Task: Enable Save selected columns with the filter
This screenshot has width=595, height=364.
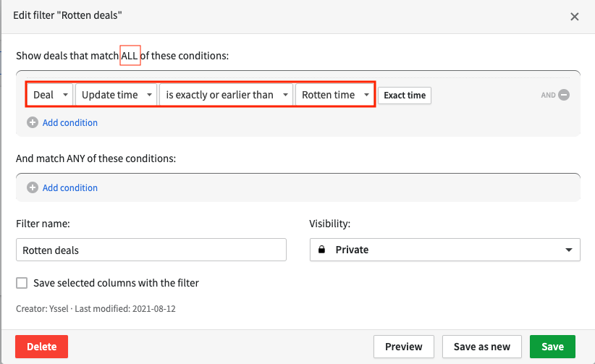Action: 22,283
